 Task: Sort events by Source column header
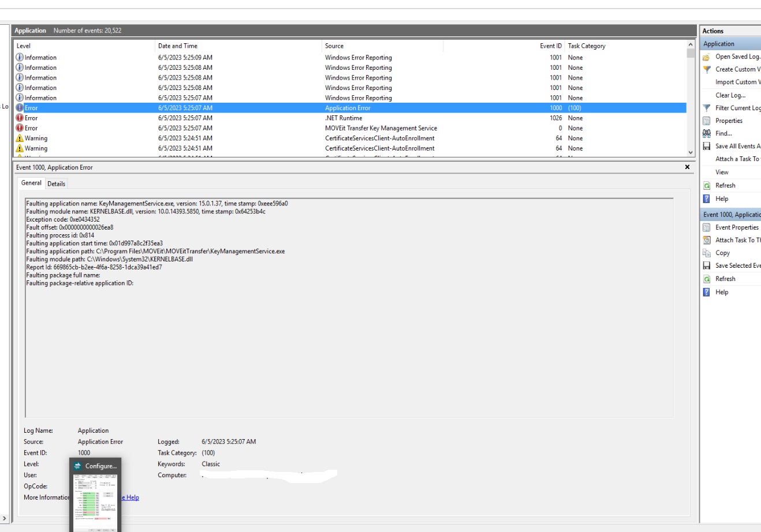point(382,46)
